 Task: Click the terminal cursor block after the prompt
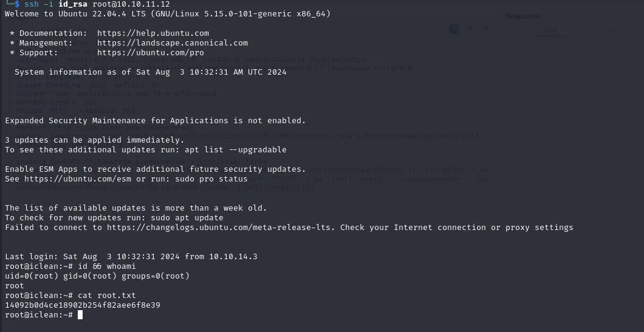click(x=80, y=315)
